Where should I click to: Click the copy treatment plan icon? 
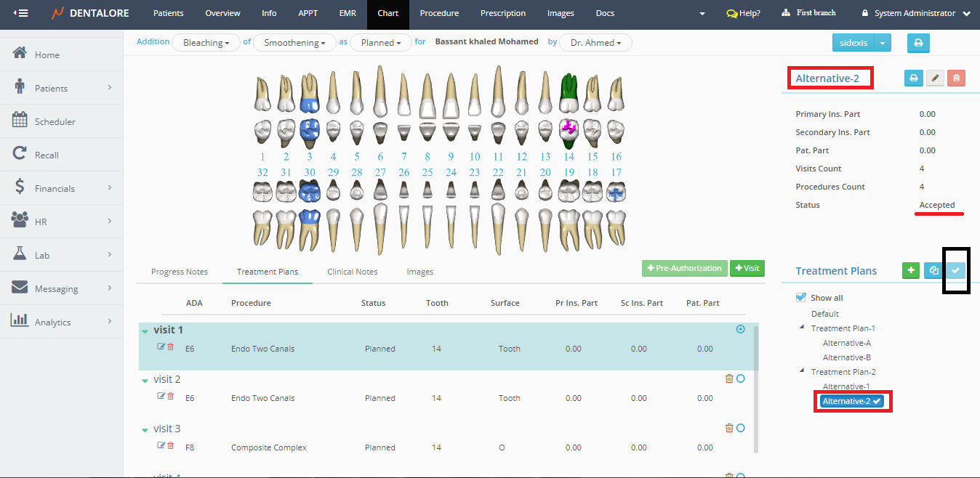point(933,270)
